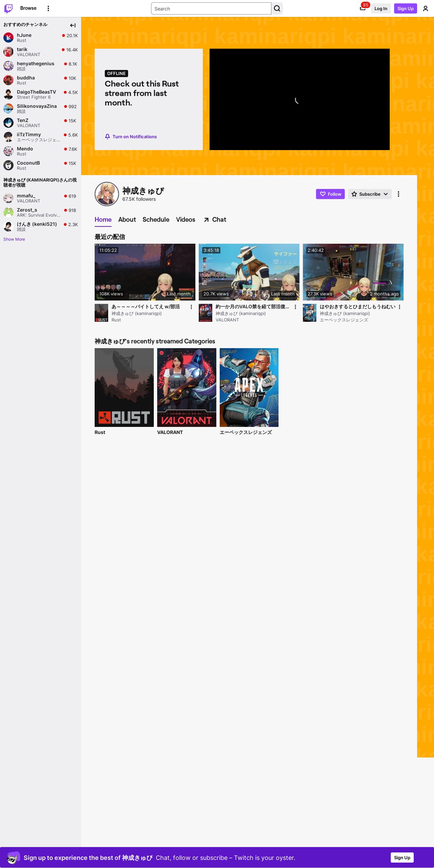The image size is (434, 868).
Task: Click the 神成きゅぴ channel name heading
Action: click(x=143, y=191)
